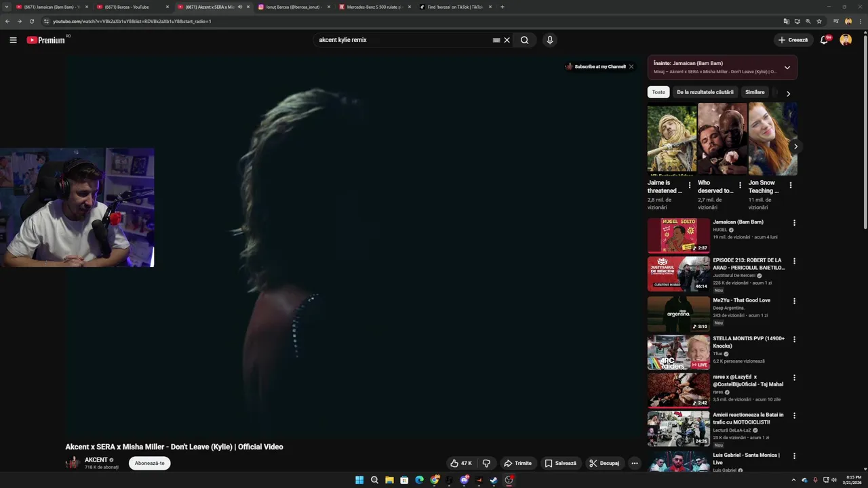Open options menu for Me2Yu video
This screenshot has width=868, height=488.
[794, 301]
